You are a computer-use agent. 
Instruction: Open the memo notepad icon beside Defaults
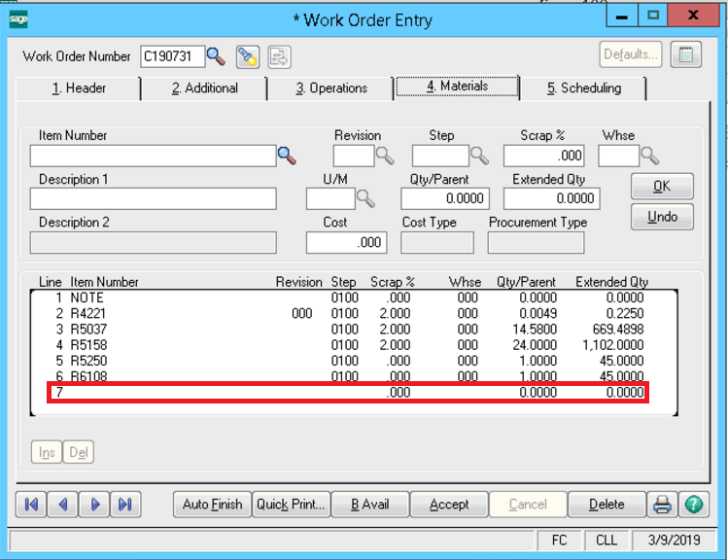(686, 54)
